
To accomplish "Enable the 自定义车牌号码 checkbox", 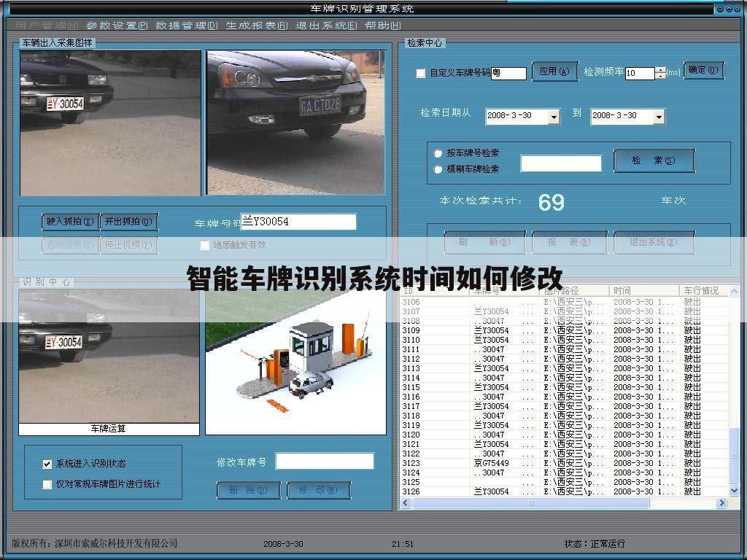I will (421, 73).
